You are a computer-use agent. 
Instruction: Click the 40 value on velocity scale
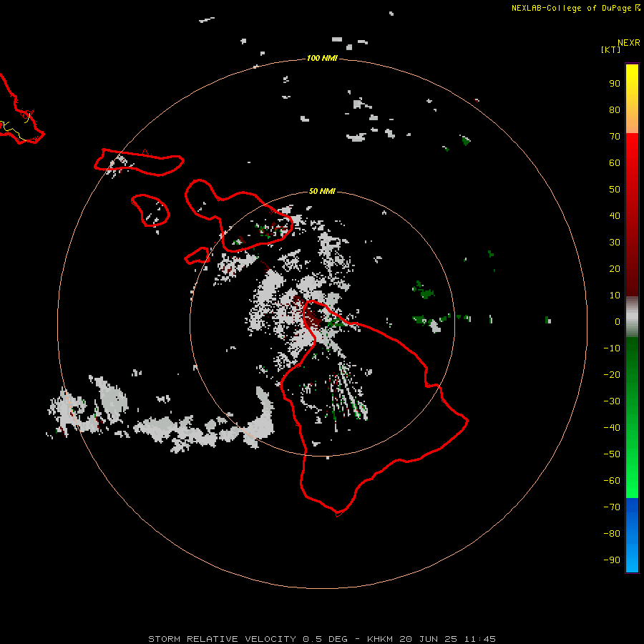(x=615, y=216)
